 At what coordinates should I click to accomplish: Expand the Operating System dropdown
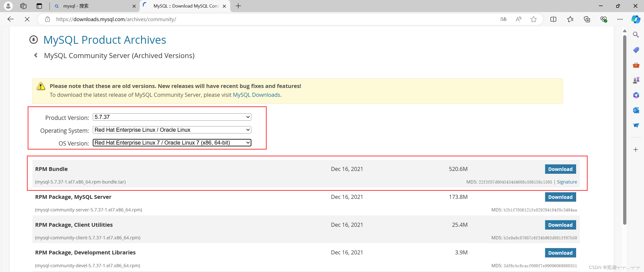pos(172,130)
